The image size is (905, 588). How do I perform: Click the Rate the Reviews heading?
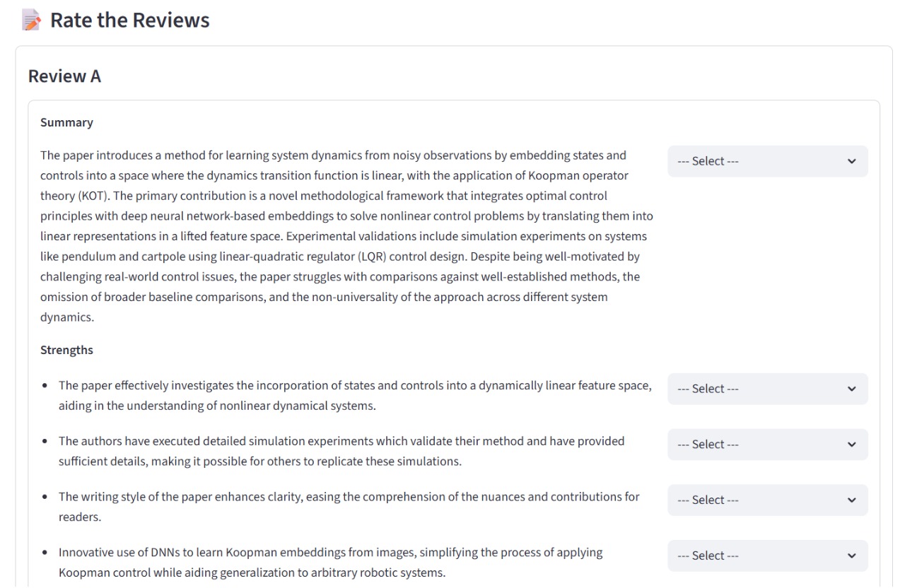coord(129,20)
